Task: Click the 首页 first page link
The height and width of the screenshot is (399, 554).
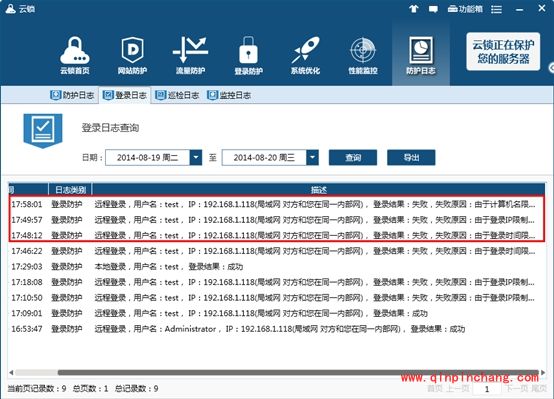Action: pyautogui.click(x=435, y=389)
